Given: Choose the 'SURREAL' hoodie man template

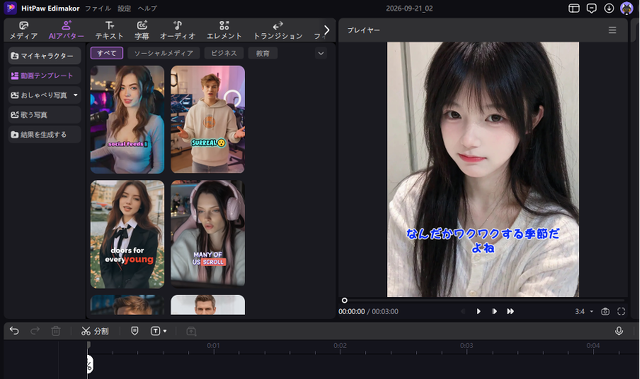Looking at the screenshot, I should pyautogui.click(x=208, y=120).
